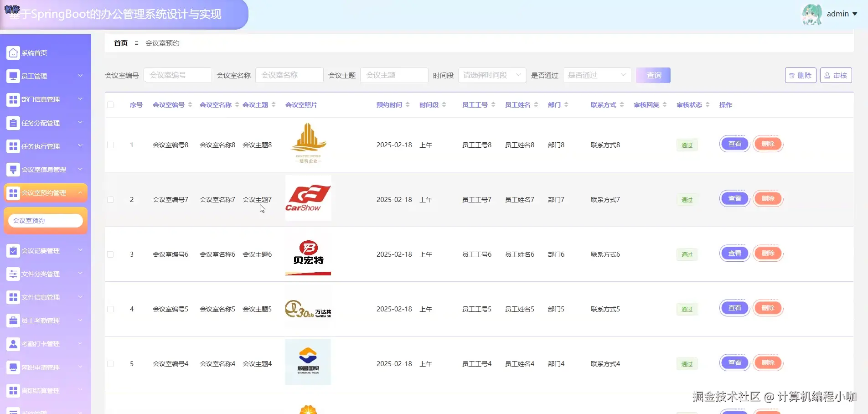This screenshot has width=868, height=414.
Task: Open the 时间段 select dropdown
Action: [492, 75]
